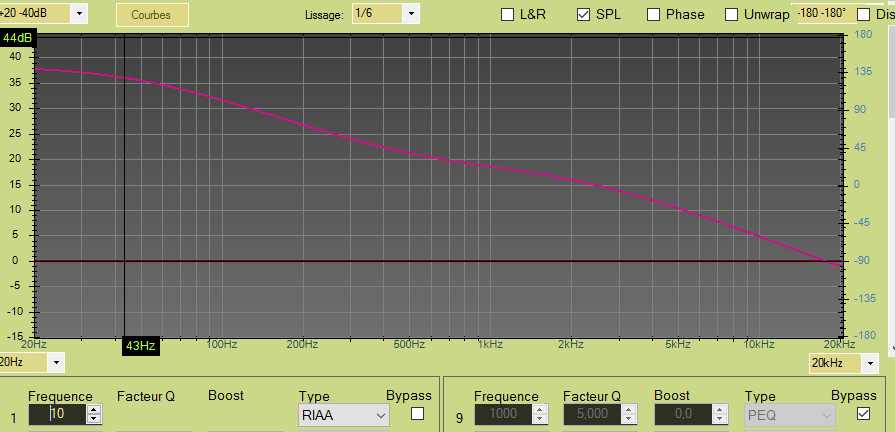The image size is (895, 432).
Task: Click filter 1 Frequence input field
Action: 56,414
